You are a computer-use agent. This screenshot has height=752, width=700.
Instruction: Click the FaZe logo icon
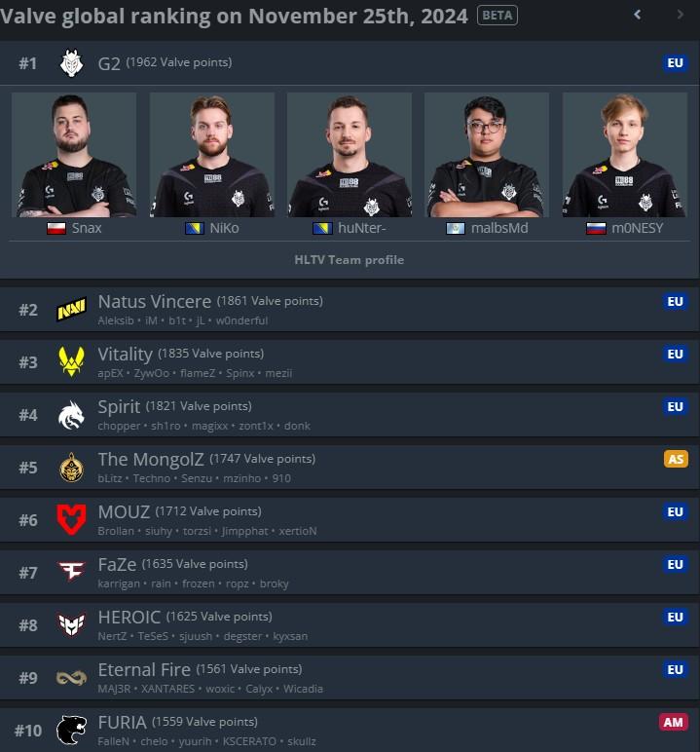(71, 571)
